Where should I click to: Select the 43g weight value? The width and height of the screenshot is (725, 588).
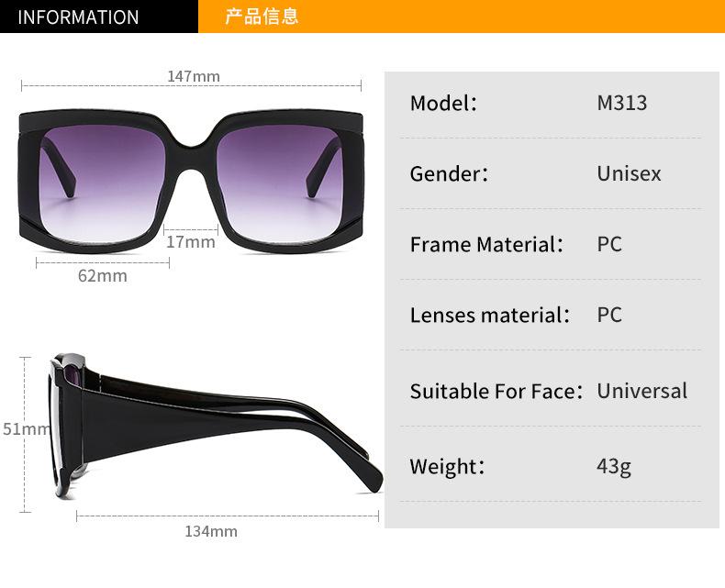[x=614, y=466]
